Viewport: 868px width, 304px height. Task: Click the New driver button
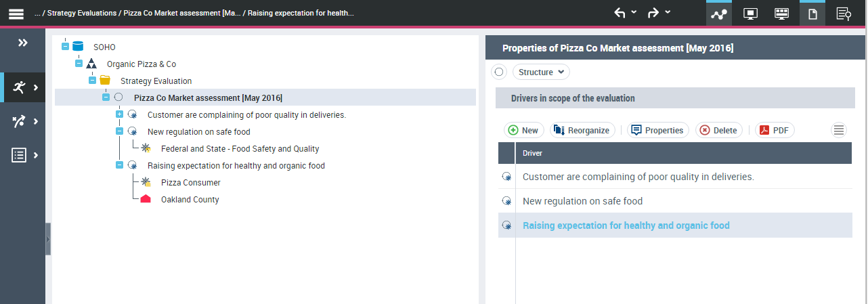coord(523,130)
